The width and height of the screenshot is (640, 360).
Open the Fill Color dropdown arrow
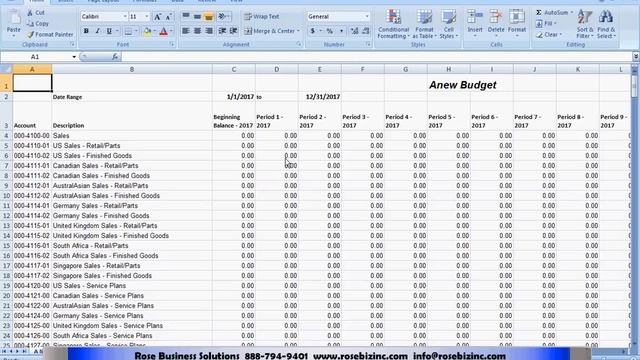pyautogui.click(x=154, y=31)
